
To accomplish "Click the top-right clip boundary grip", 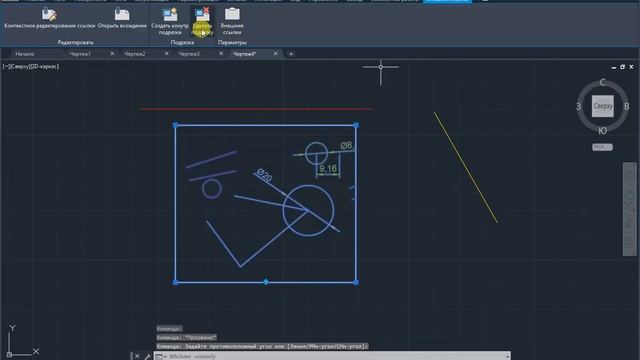I will 356,125.
